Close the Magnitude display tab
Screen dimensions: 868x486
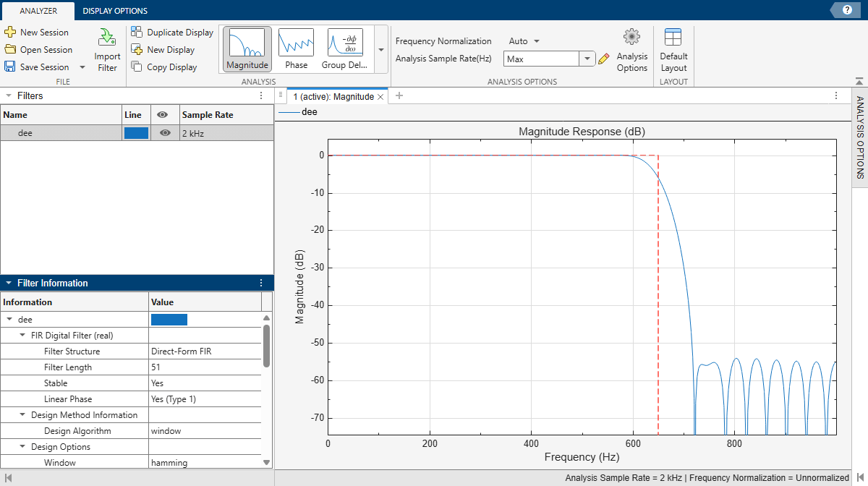(381, 96)
